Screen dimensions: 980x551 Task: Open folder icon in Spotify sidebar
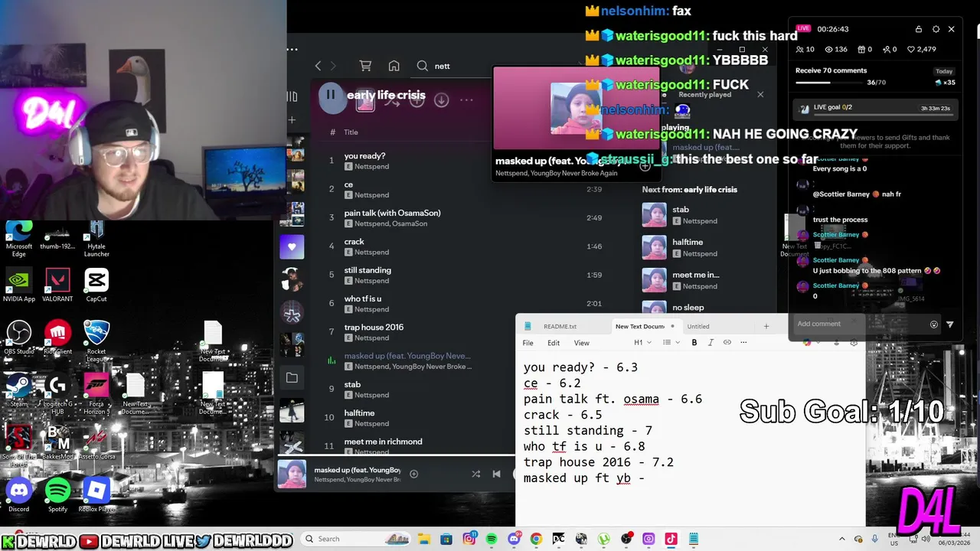click(x=292, y=377)
